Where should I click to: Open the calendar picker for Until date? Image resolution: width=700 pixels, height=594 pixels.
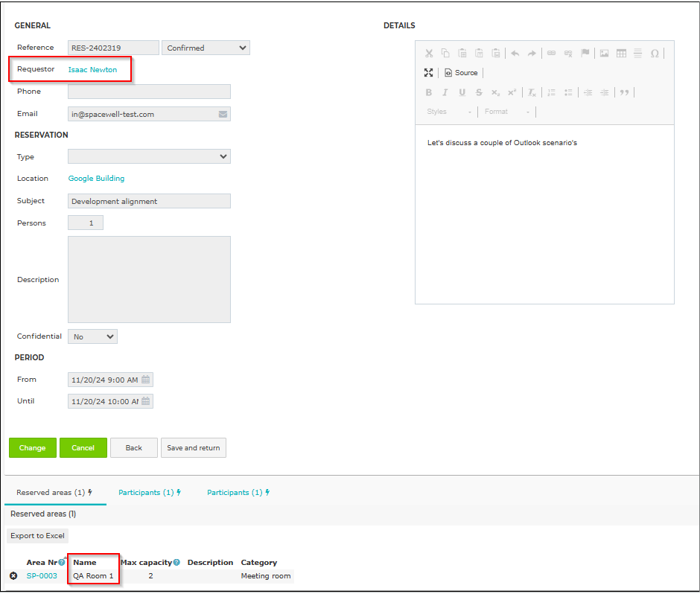[145, 401]
